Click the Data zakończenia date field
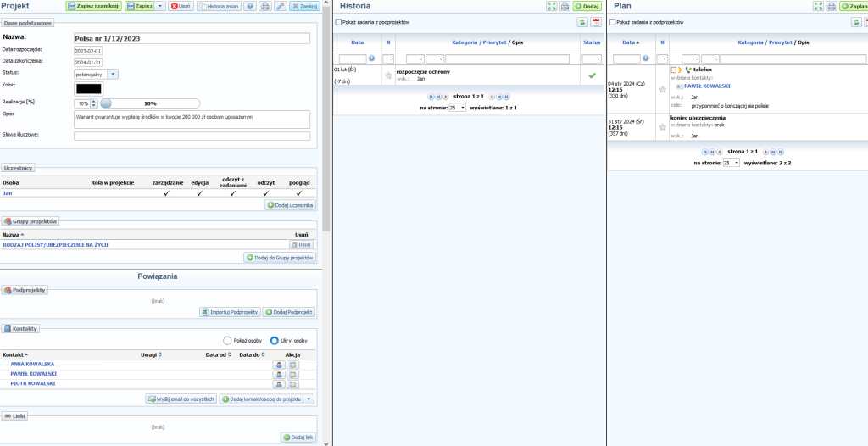The width and height of the screenshot is (868, 446). pos(88,62)
